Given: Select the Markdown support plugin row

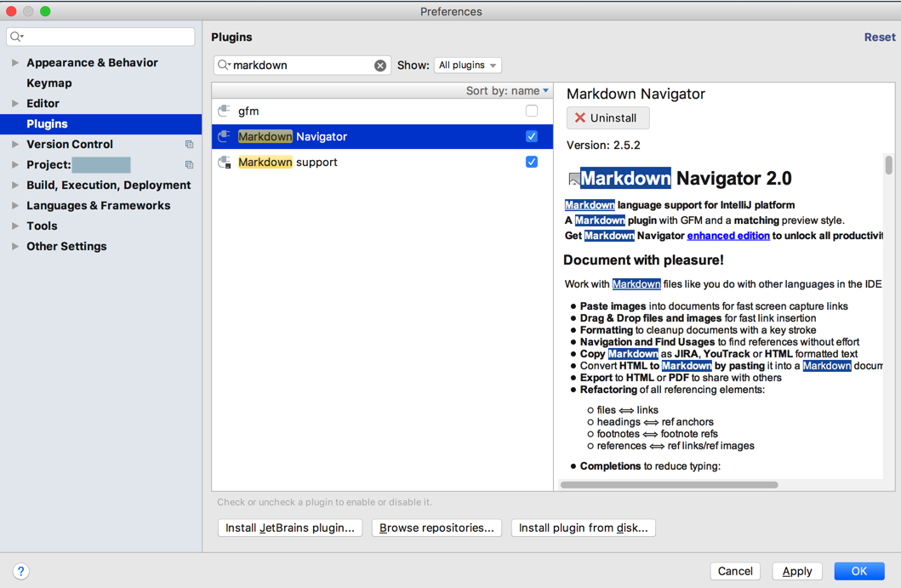Looking at the screenshot, I should 382,162.
